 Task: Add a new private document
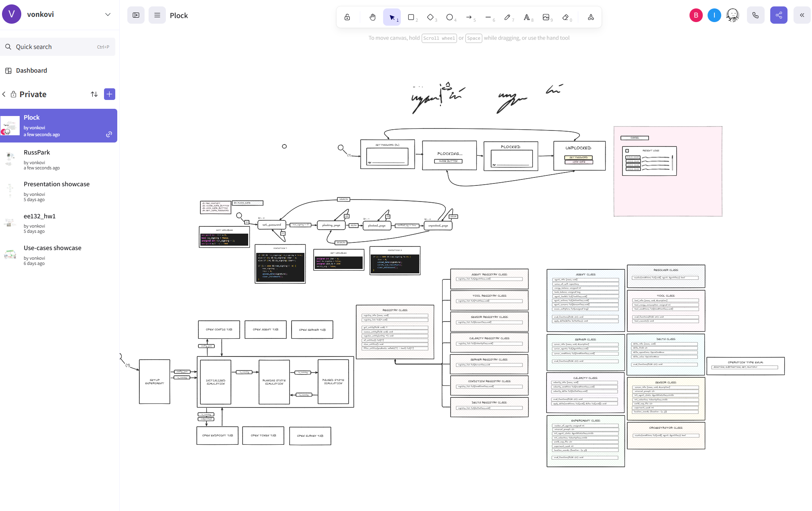pos(109,94)
